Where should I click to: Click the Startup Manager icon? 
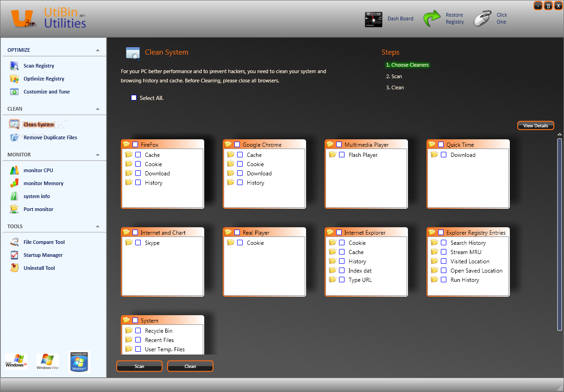click(14, 255)
